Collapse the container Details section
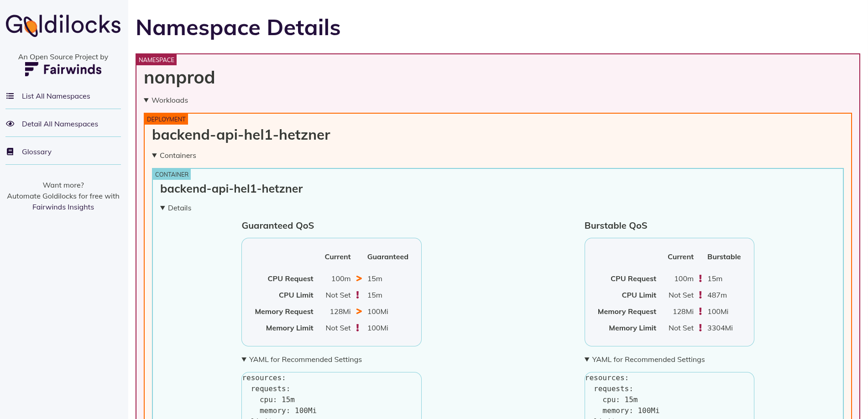This screenshot has height=419, width=868. [x=176, y=208]
